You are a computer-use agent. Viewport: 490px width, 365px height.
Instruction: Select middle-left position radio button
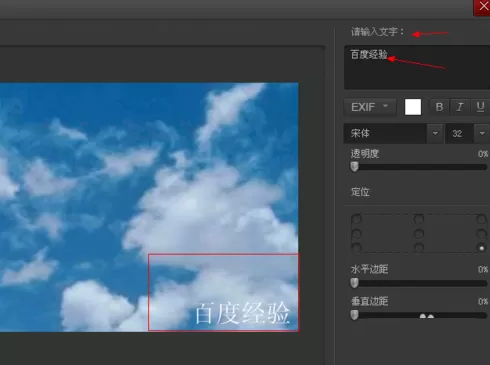356,234
